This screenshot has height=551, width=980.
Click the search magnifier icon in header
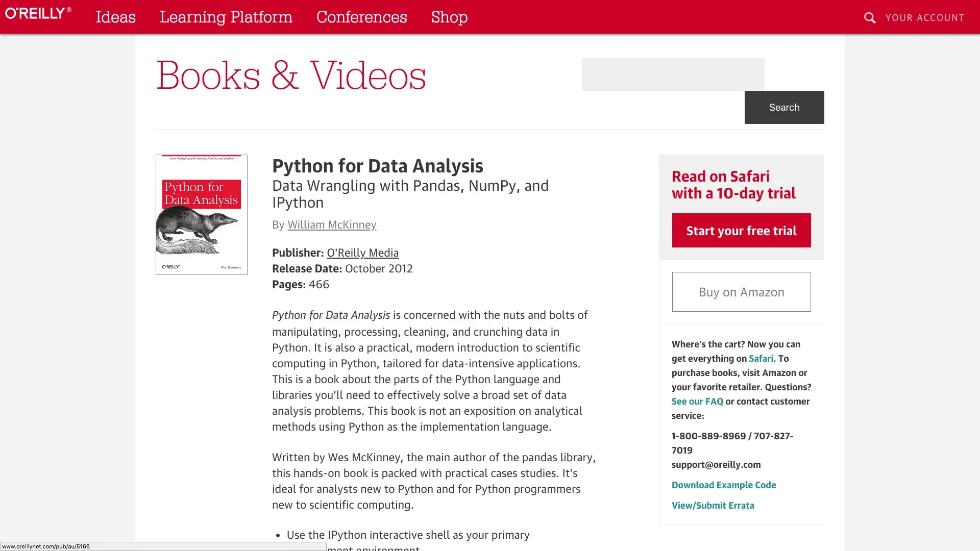tap(870, 18)
